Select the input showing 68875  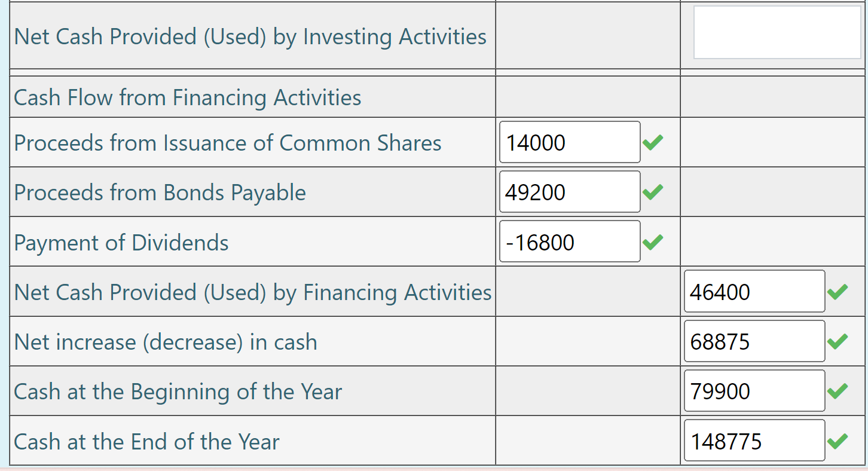click(x=754, y=341)
